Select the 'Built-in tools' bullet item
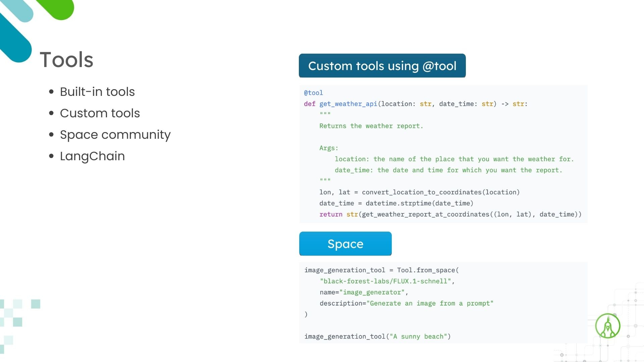This screenshot has height=362, width=644. click(x=97, y=92)
